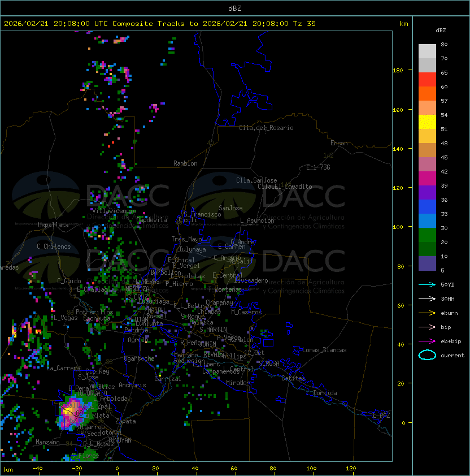Click the L_Asuncion place label

click(257, 220)
